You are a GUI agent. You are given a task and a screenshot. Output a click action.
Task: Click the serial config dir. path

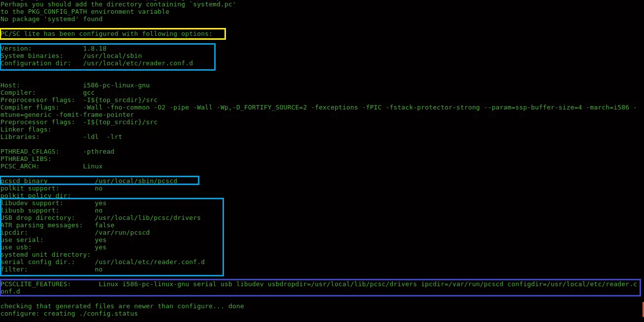(150, 262)
